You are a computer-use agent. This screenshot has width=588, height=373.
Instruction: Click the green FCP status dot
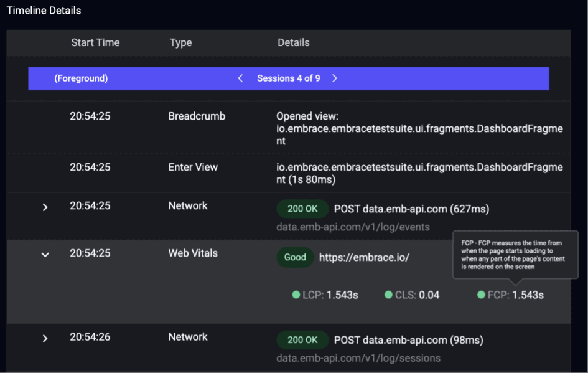click(x=481, y=295)
